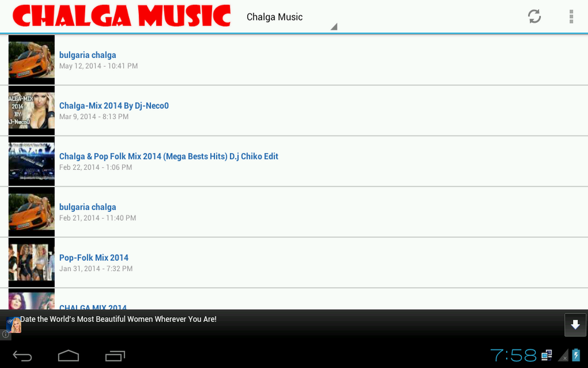The width and height of the screenshot is (588, 368).
Task: Expand the Chalga Music category dropdown
Action: 274,17
